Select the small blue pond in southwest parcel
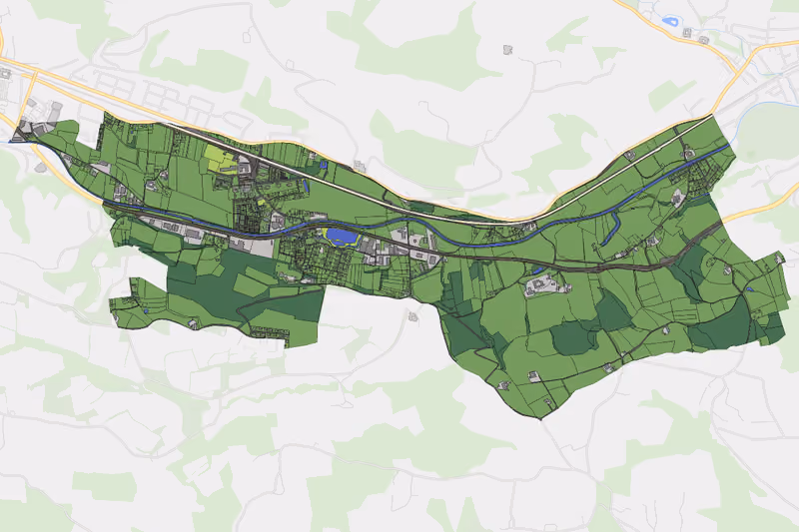 (146, 311)
